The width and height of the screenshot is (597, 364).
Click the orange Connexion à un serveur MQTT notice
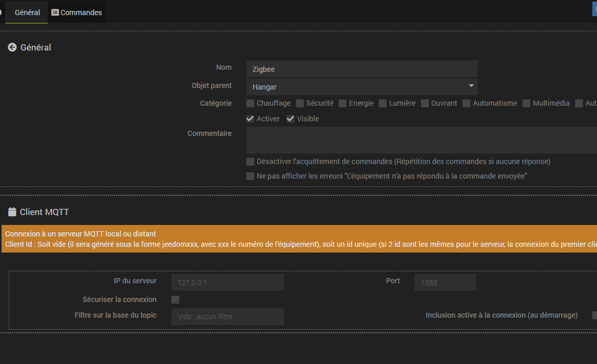point(299,239)
